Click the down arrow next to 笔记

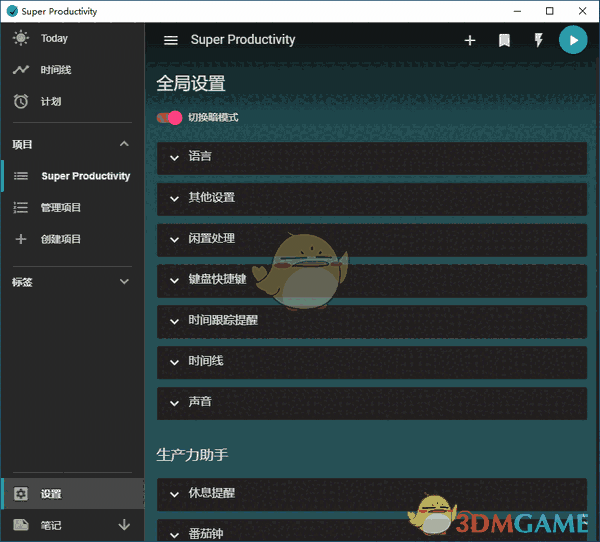click(x=124, y=525)
